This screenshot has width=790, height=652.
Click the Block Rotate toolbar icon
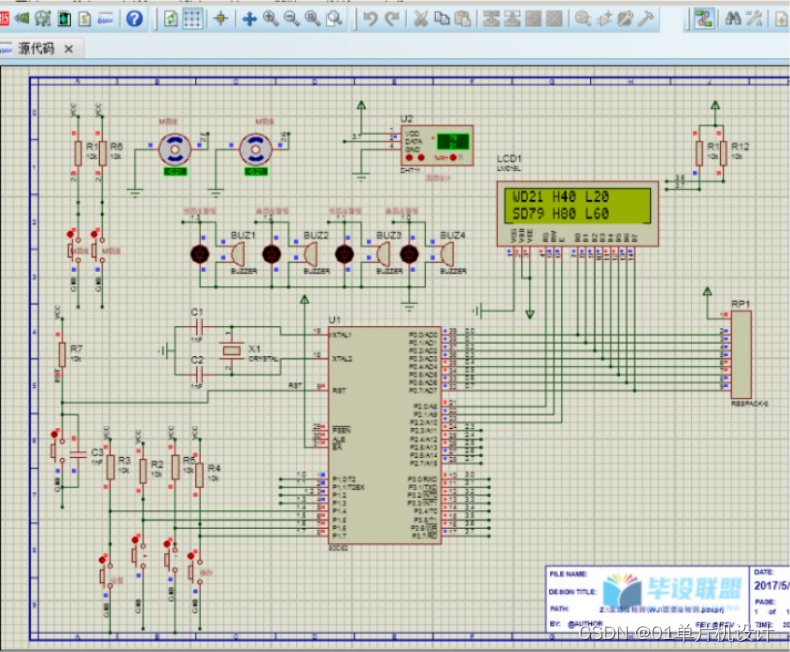pyautogui.click(x=533, y=19)
